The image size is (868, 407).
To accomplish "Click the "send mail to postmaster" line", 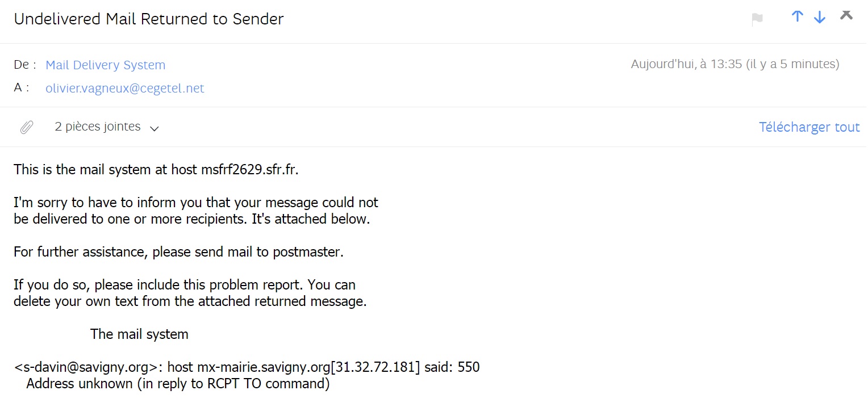I will [178, 251].
